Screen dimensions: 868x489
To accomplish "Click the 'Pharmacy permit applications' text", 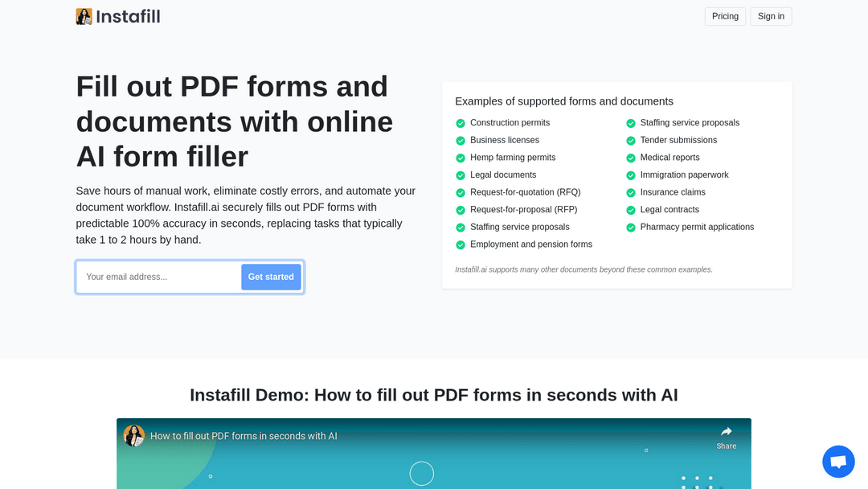I will coord(697,227).
